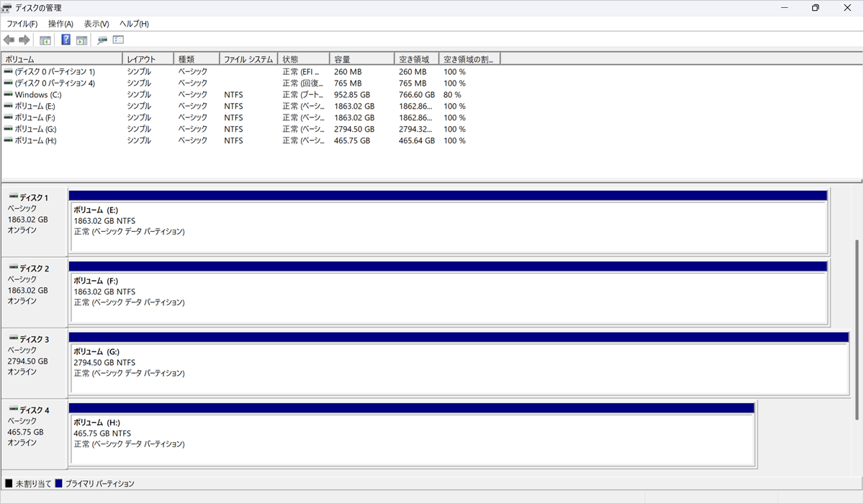Expand the 表示(V) menu
The width and height of the screenshot is (864, 504).
[96, 24]
